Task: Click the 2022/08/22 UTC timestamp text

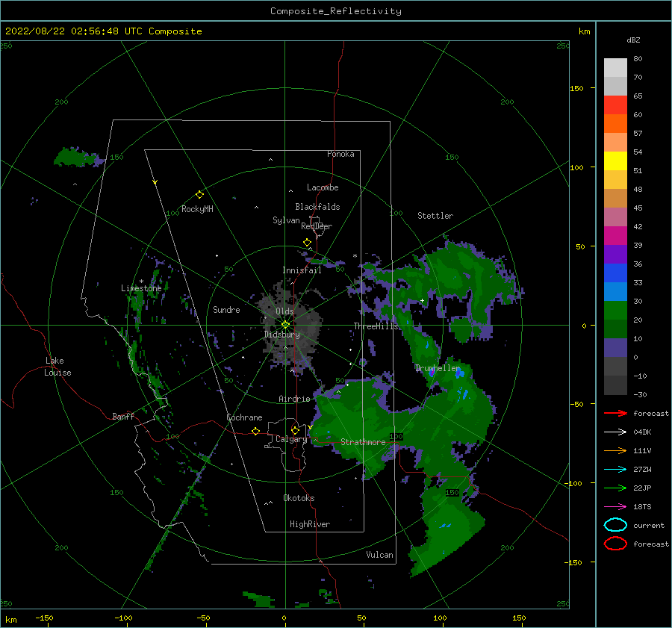Action: point(103,31)
